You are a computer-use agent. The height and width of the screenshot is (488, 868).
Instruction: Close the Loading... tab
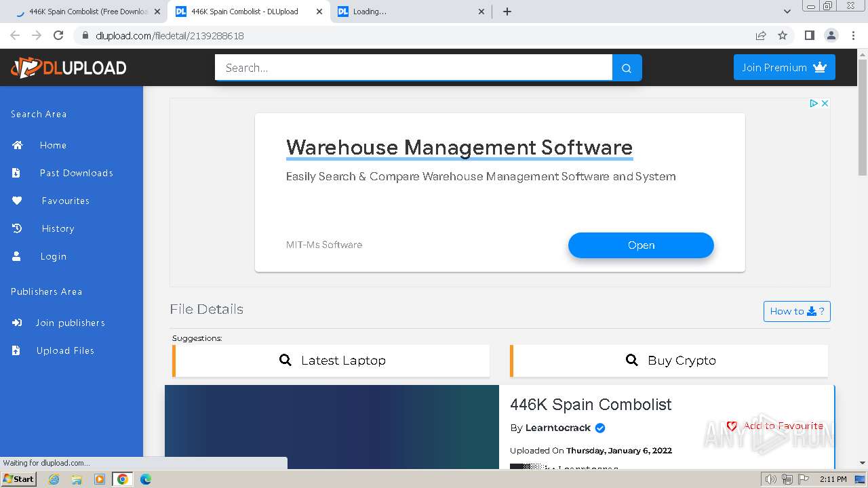click(x=481, y=12)
